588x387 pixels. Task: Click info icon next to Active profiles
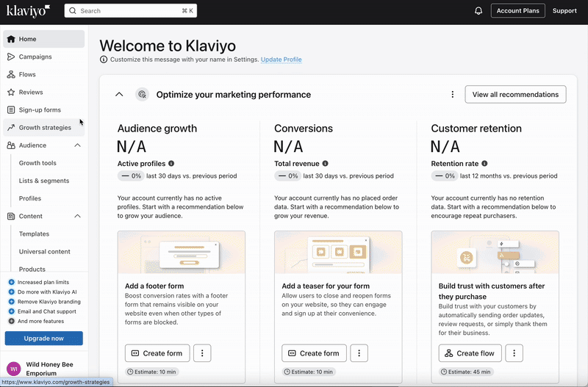(171, 163)
